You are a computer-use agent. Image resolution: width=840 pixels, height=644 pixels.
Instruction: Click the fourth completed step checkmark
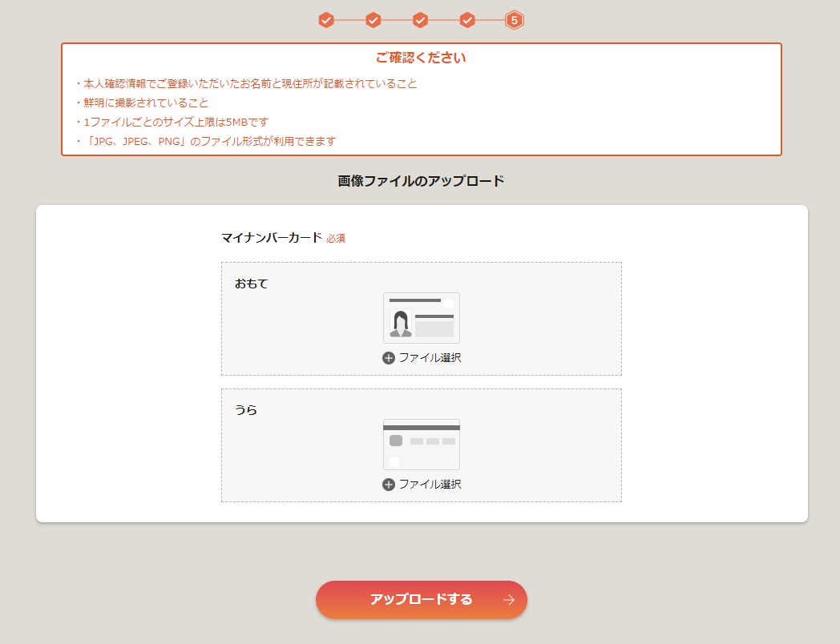click(467, 20)
